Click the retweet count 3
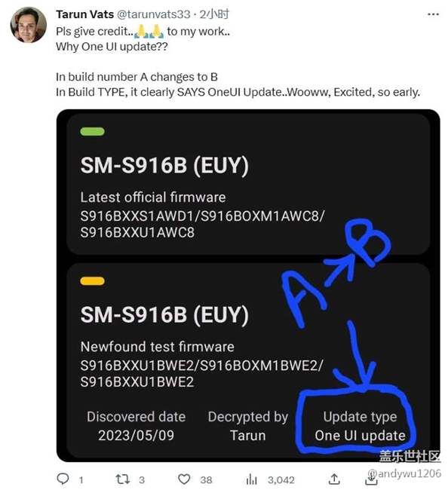This screenshot has height=490, width=448. [142, 479]
